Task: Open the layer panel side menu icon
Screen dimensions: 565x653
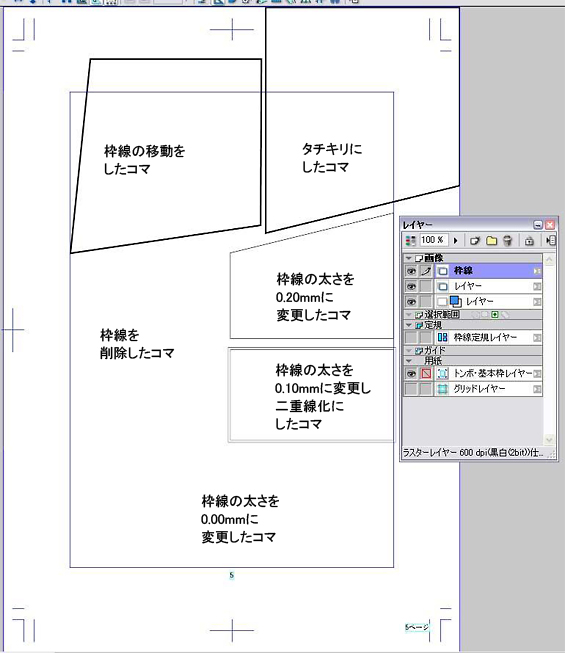Action: coord(551,240)
